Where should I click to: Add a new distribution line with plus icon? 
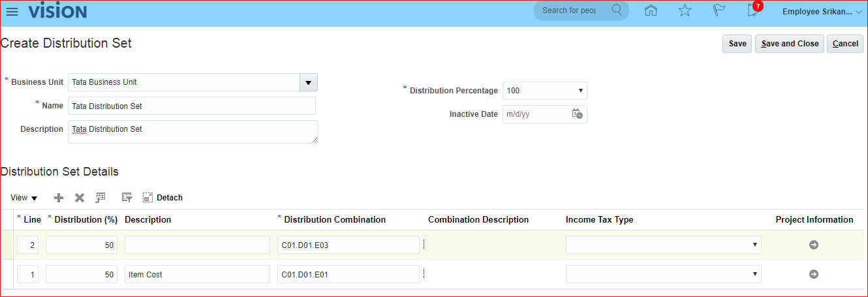59,198
